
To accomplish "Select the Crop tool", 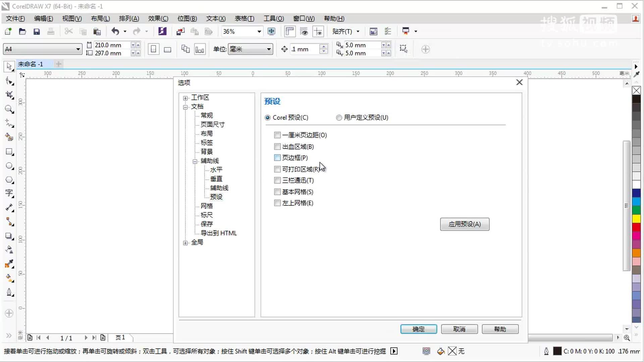I will [x=9, y=95].
